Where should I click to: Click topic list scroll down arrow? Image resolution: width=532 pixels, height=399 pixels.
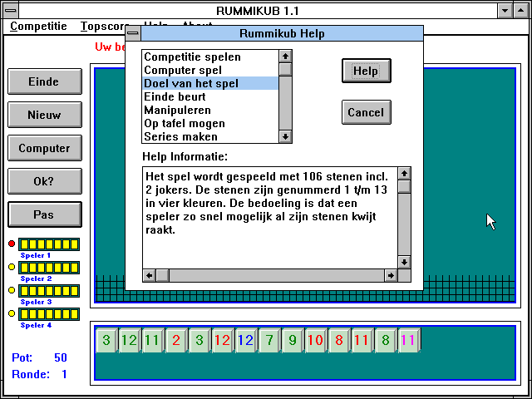(x=285, y=136)
